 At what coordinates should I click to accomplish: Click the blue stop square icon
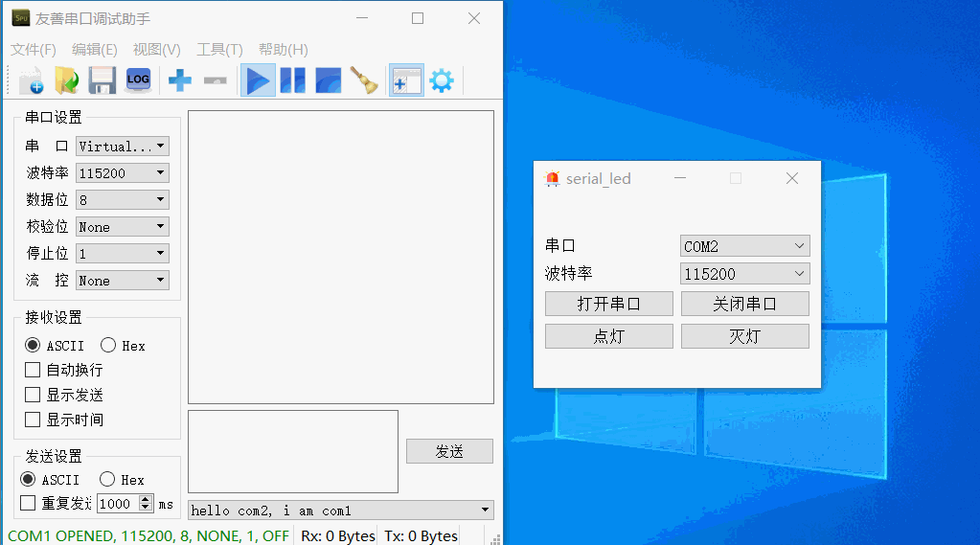(x=329, y=80)
